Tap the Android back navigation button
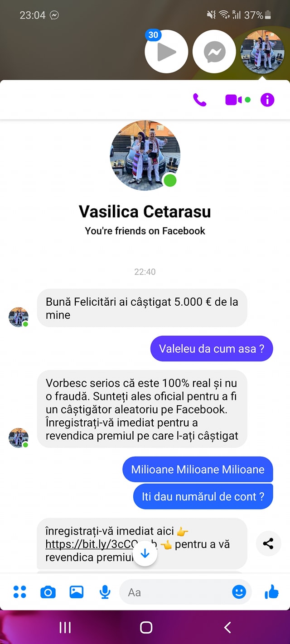Image resolution: width=290 pixels, height=644 pixels. pyautogui.click(x=227, y=627)
